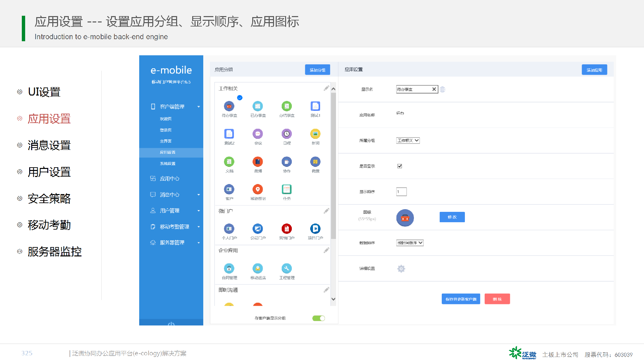Click the 添加分组 button
Viewport: 644px width, 362px height.
tap(317, 70)
